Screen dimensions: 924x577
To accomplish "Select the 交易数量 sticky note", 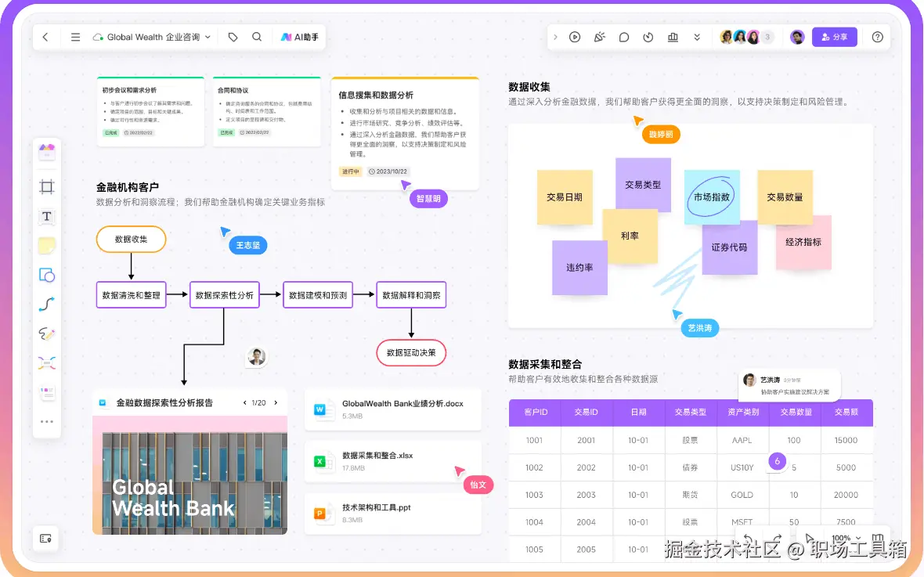I will tap(785, 197).
